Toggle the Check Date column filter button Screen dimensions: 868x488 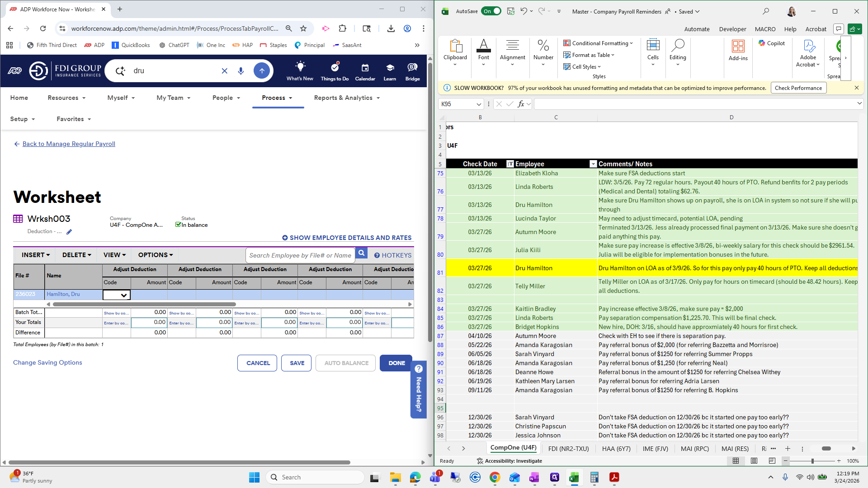(510, 164)
